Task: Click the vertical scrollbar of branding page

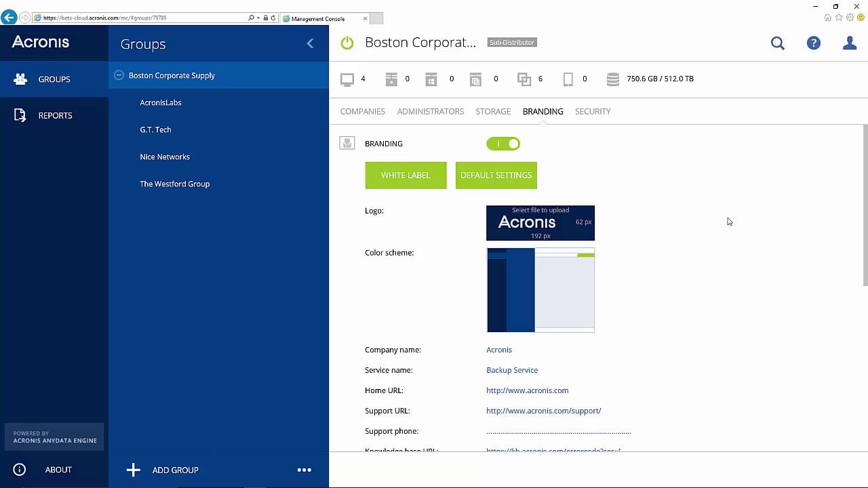Action: click(865, 205)
